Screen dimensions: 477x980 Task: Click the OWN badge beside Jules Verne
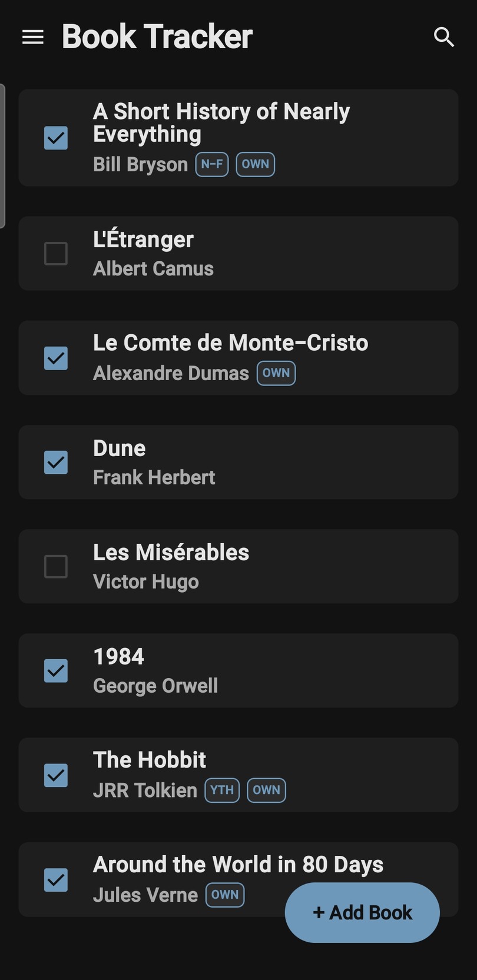(224, 895)
